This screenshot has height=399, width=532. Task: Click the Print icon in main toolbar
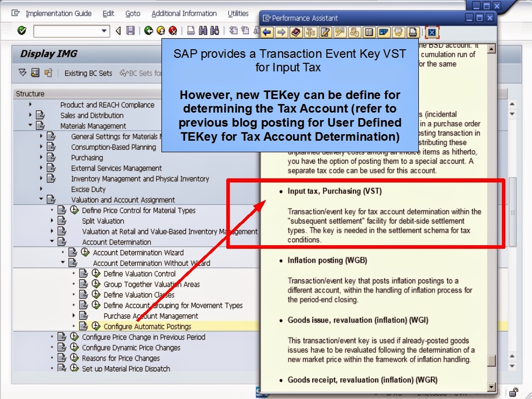191,31
